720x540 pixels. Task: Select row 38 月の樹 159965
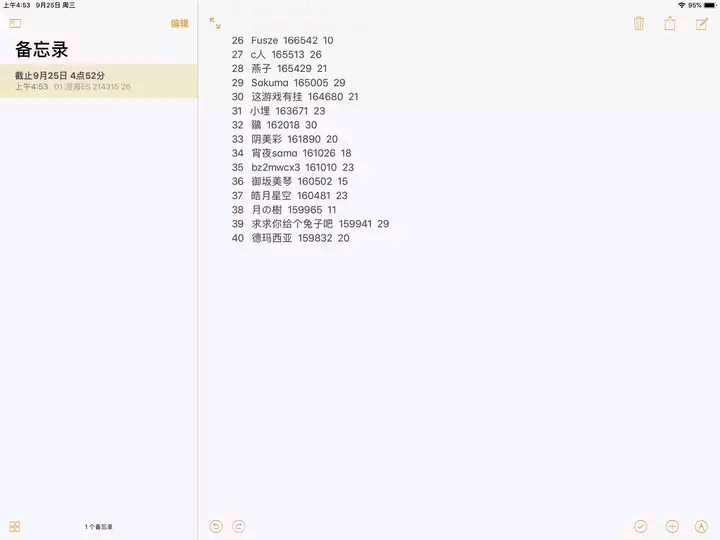284,210
